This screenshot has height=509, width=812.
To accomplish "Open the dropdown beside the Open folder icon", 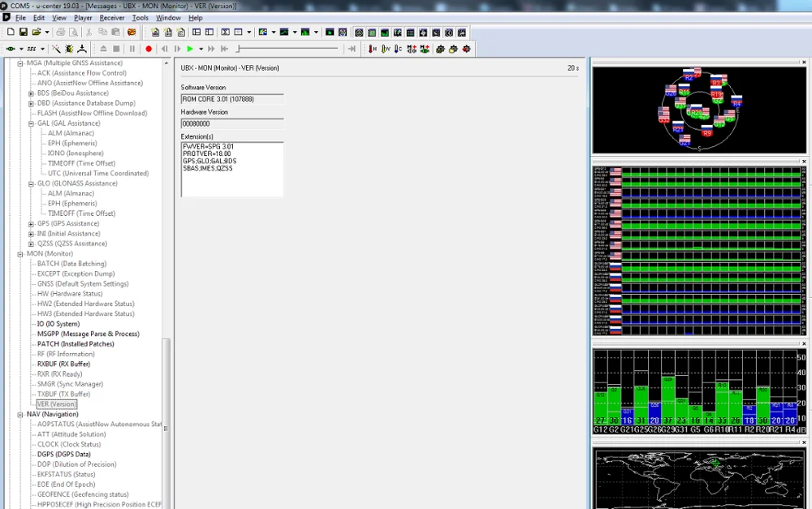I will click(x=46, y=32).
